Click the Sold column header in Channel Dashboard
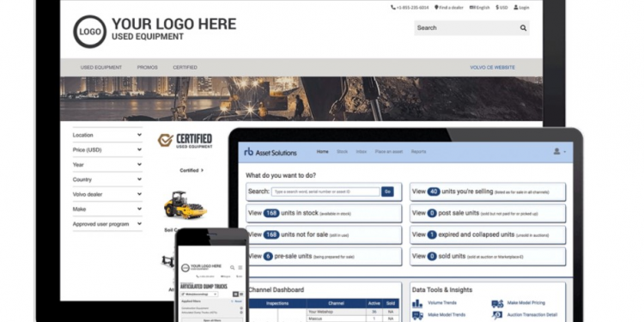 [x=390, y=303]
